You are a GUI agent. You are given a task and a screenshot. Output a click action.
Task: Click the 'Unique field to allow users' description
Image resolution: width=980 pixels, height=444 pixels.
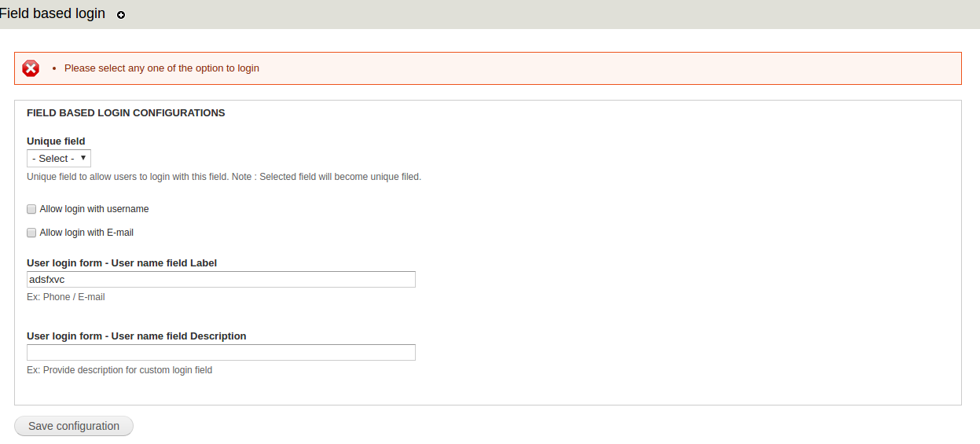pyautogui.click(x=224, y=177)
